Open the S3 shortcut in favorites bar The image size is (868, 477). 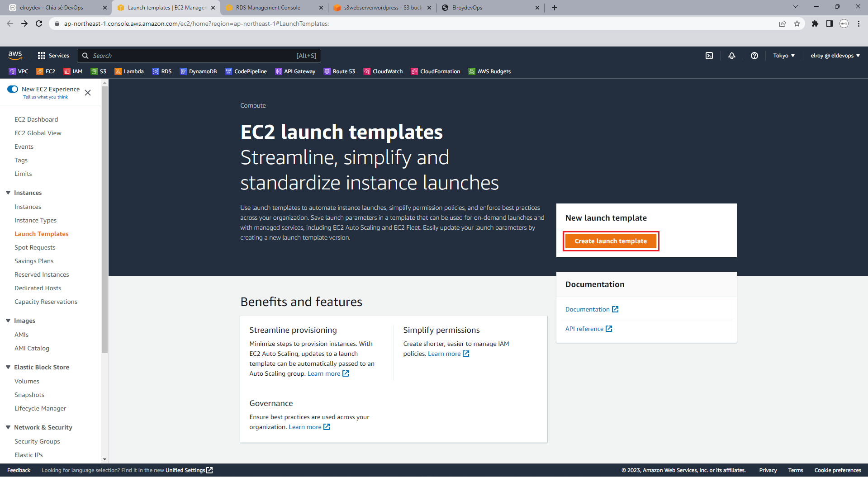point(99,71)
